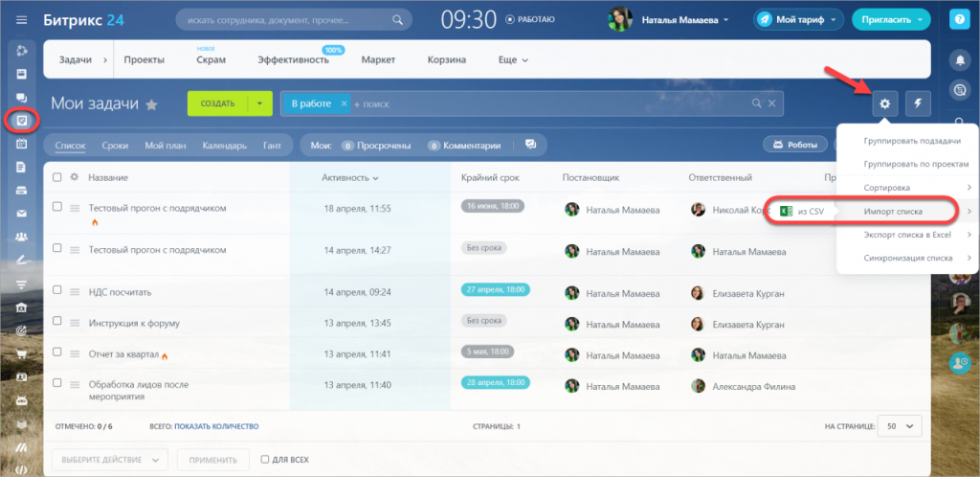Open the calendar icon in left sidebar

point(21,144)
